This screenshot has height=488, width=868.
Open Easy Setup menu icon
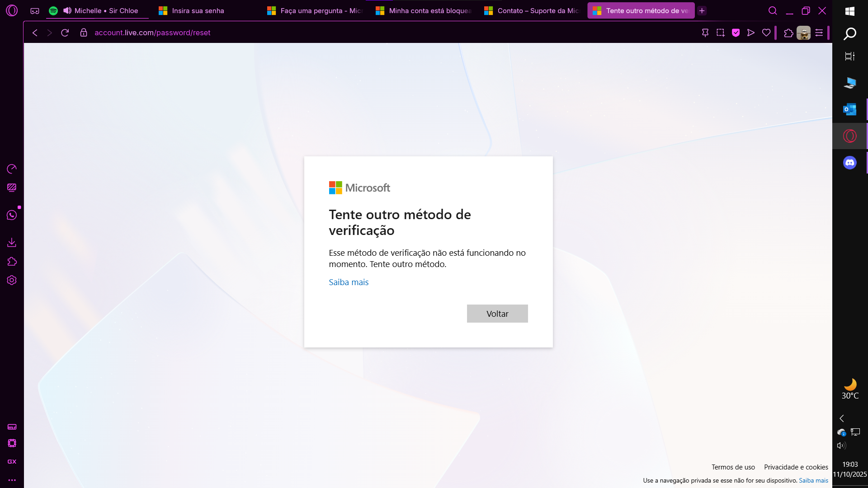point(819,33)
